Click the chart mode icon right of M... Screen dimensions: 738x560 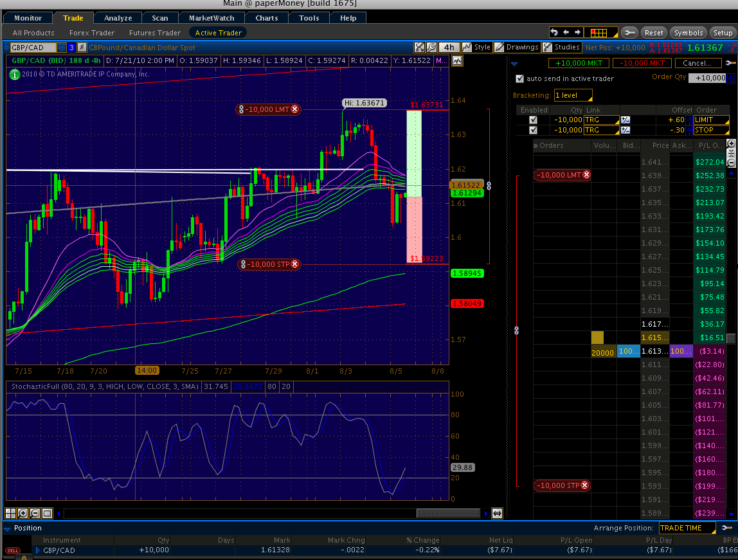pos(457,60)
